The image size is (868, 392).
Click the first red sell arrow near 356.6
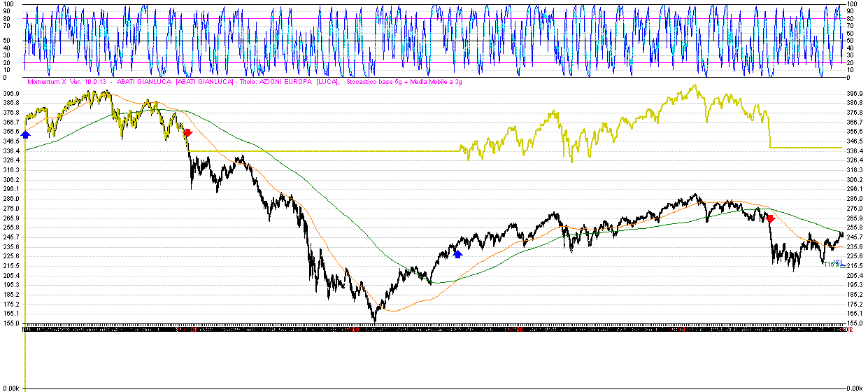click(x=187, y=132)
